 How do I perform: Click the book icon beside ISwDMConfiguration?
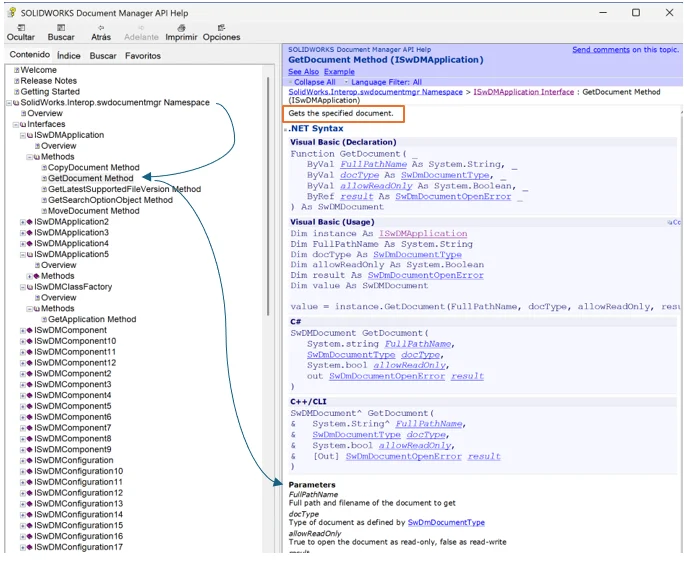coord(30,460)
